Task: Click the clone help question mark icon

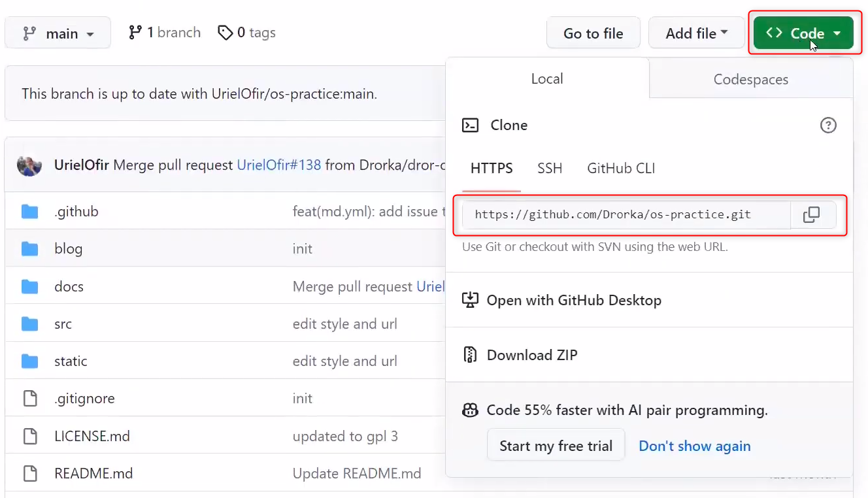Action: (828, 125)
